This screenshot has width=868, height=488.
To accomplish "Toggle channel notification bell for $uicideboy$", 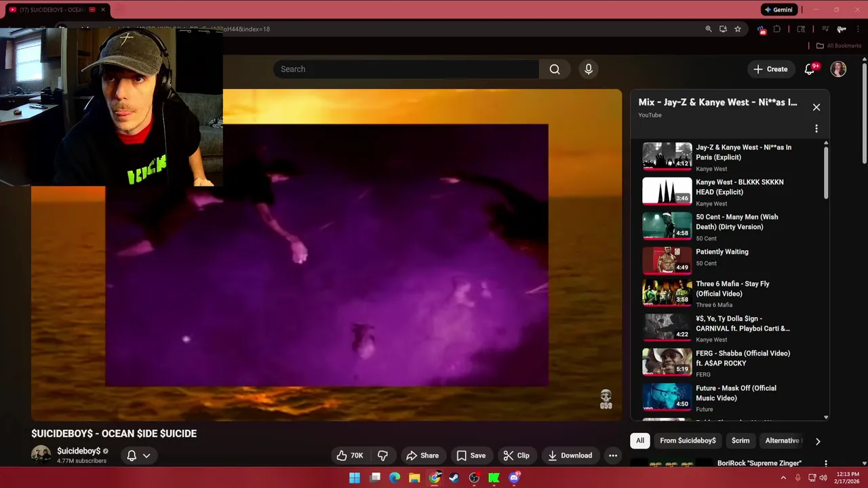I will pyautogui.click(x=138, y=455).
